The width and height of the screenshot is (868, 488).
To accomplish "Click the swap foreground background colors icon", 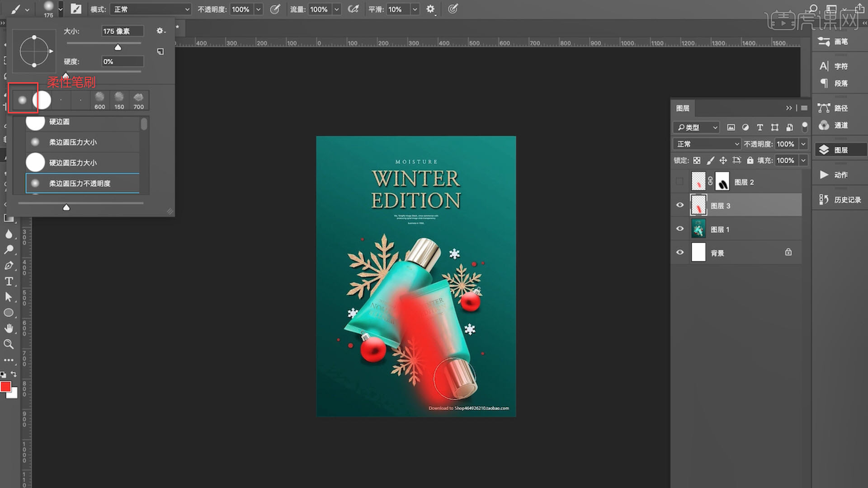I will (14, 374).
